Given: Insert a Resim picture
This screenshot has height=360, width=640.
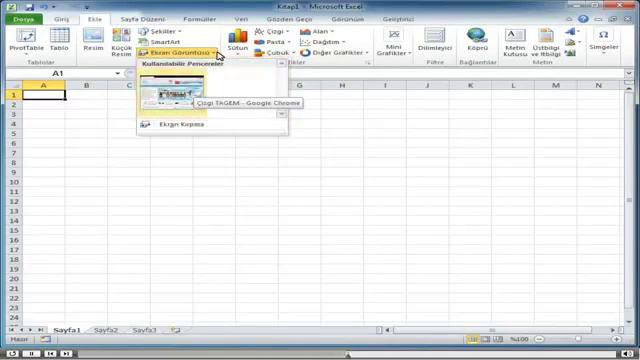Looking at the screenshot, I should [93, 40].
